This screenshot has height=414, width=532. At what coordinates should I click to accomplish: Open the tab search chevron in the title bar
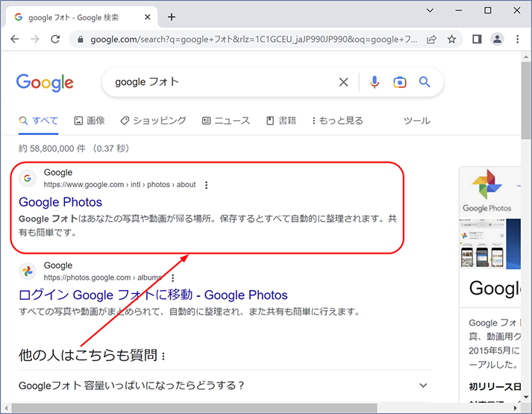pyautogui.click(x=430, y=10)
